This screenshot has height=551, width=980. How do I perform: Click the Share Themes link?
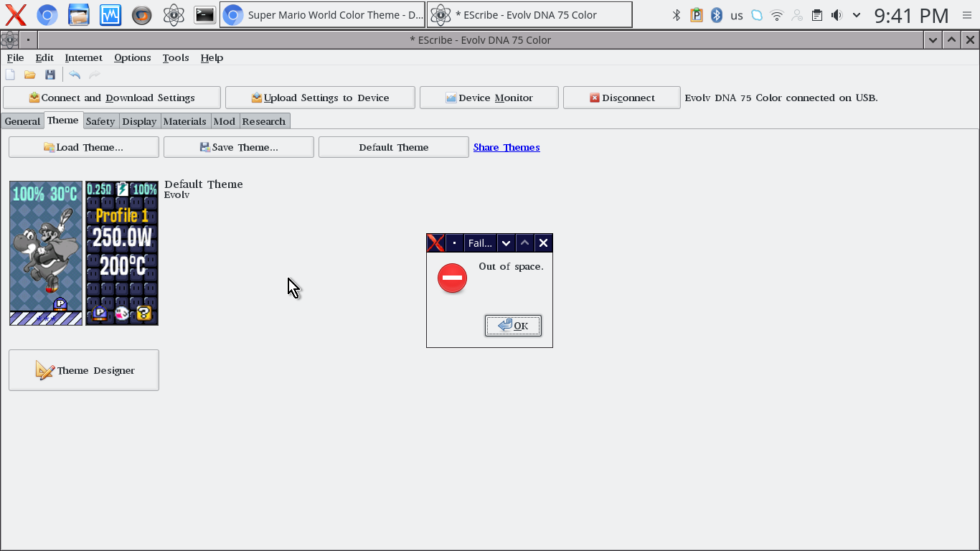pyautogui.click(x=507, y=147)
